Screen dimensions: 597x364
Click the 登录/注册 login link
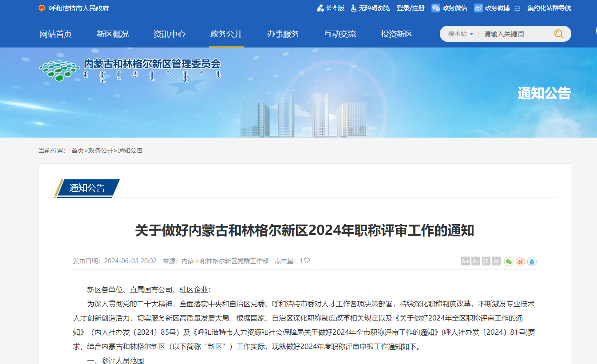411,8
